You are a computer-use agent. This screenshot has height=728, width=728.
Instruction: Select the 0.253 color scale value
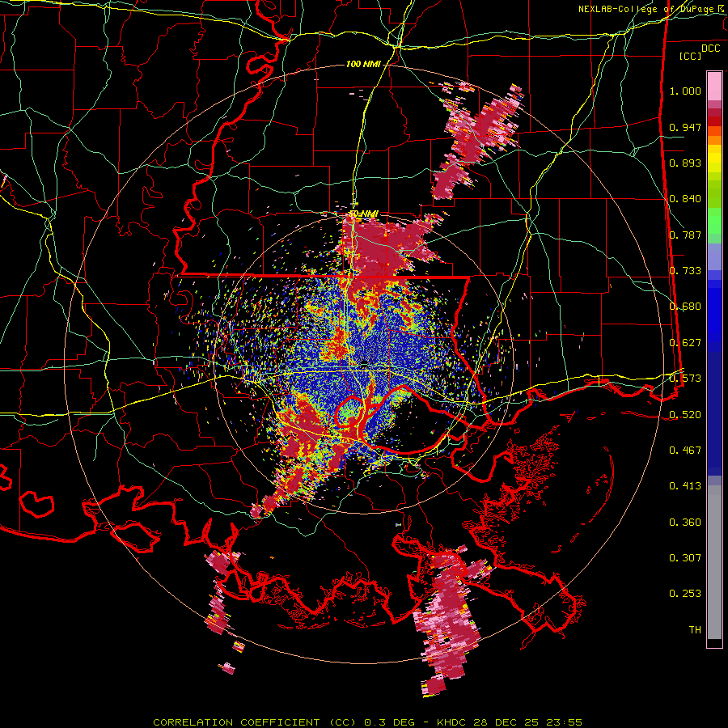[x=685, y=594]
